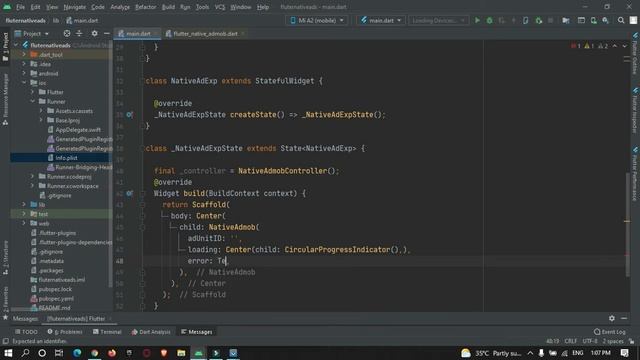This screenshot has width=640, height=360.
Task: Expand Assets.xcassets folder
Action: click(41, 111)
